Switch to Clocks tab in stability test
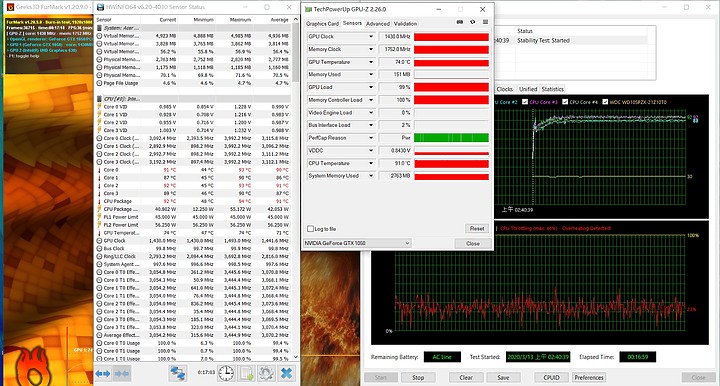 pos(504,89)
